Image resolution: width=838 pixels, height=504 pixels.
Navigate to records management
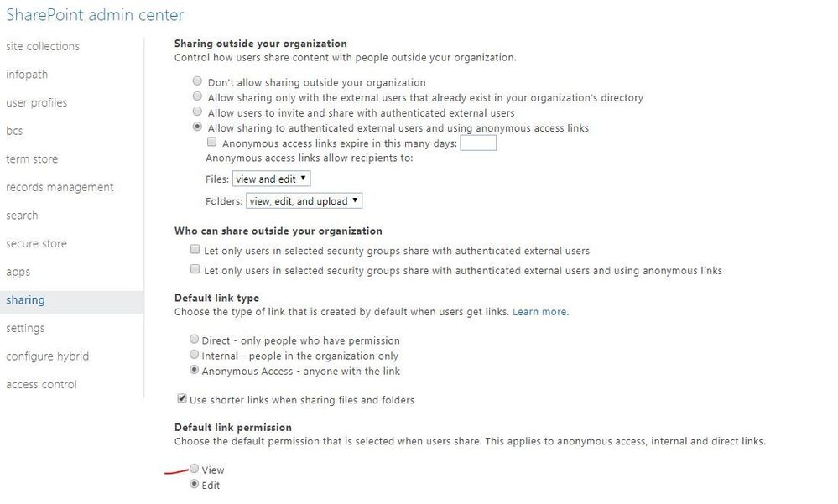(60, 187)
